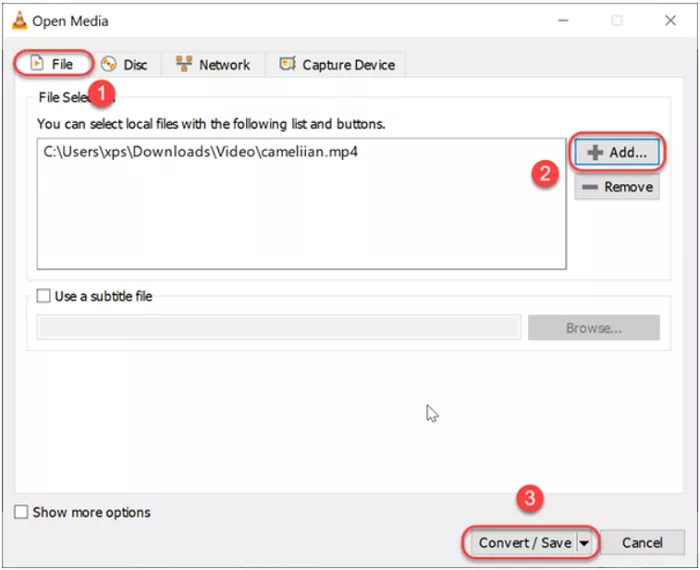Click the Remove button
The image size is (700, 570).
(617, 187)
